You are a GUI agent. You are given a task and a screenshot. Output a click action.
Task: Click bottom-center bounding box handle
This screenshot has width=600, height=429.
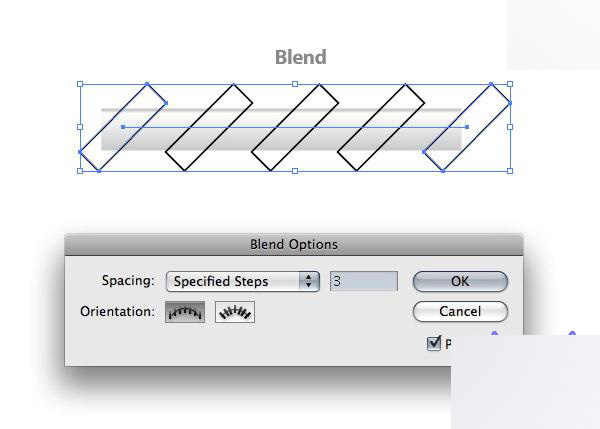(x=295, y=170)
